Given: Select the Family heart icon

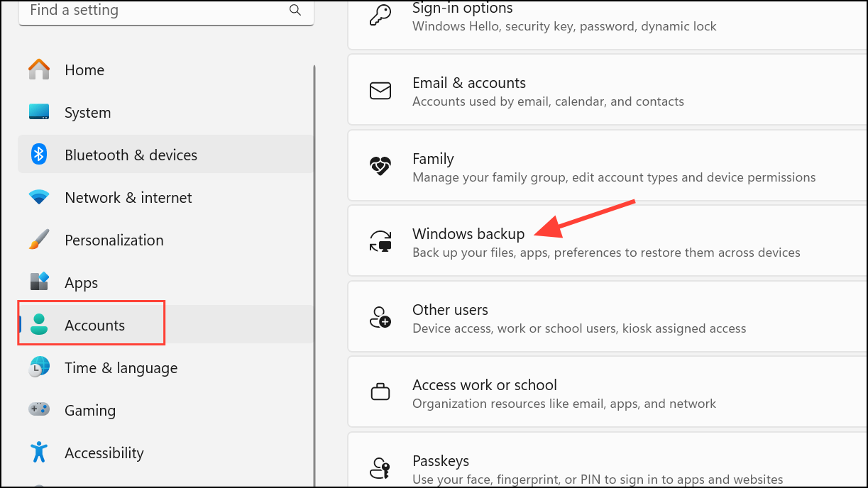Looking at the screenshot, I should pos(380,166).
